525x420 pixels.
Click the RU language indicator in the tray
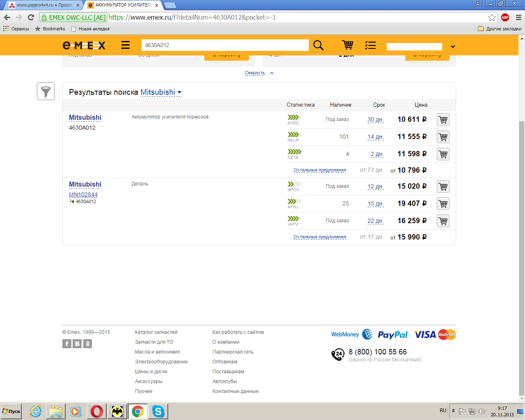pyautogui.click(x=443, y=411)
